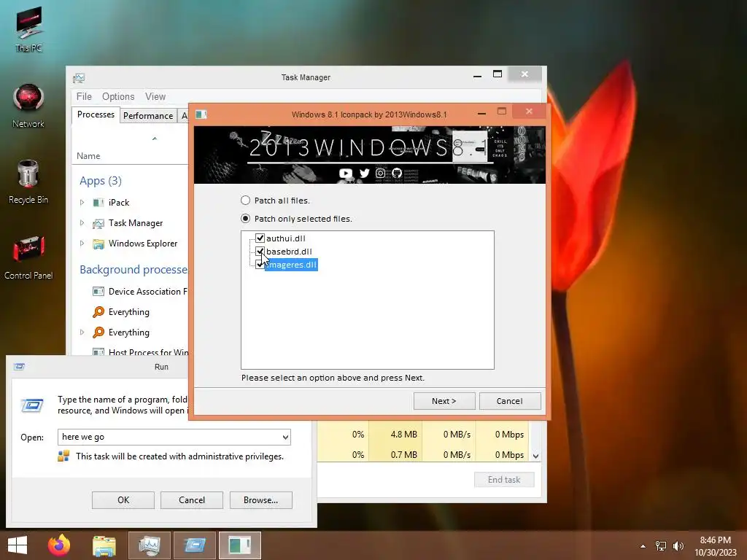
Task: Expand Task Manager process row
Action: [x=82, y=223]
